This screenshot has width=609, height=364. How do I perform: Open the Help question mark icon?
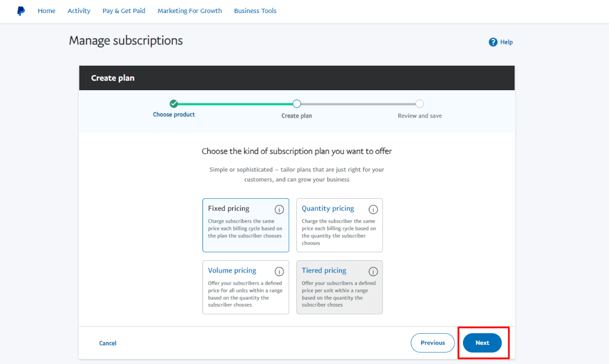click(493, 42)
